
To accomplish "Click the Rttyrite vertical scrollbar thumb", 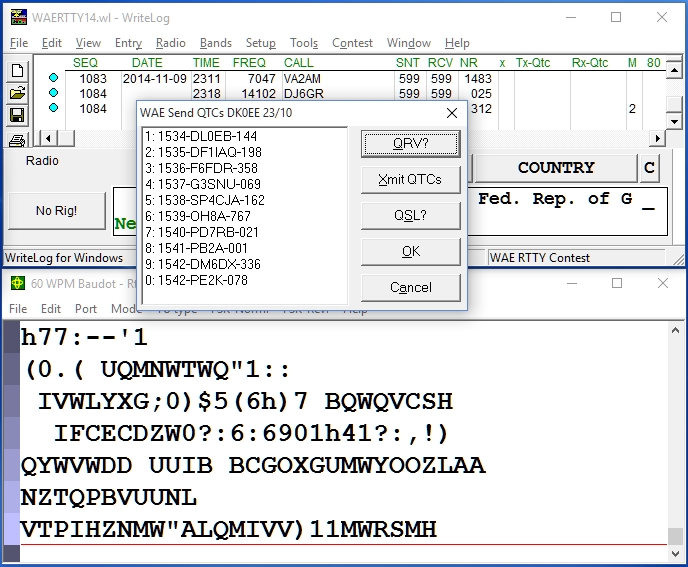I will (675, 536).
